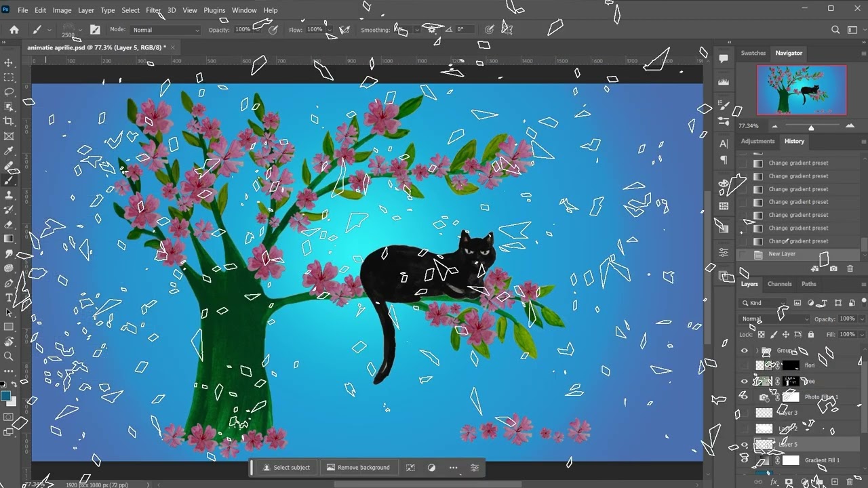Screen dimensions: 868x488
Task: Switch to the Adjustments tab
Action: click(x=757, y=141)
